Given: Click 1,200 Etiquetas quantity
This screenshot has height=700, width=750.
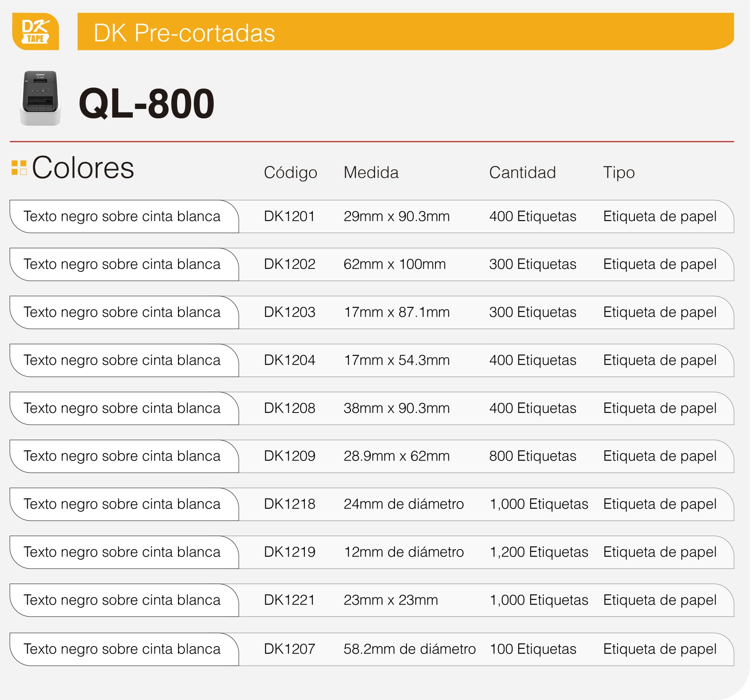Looking at the screenshot, I should pyautogui.click(x=539, y=553).
